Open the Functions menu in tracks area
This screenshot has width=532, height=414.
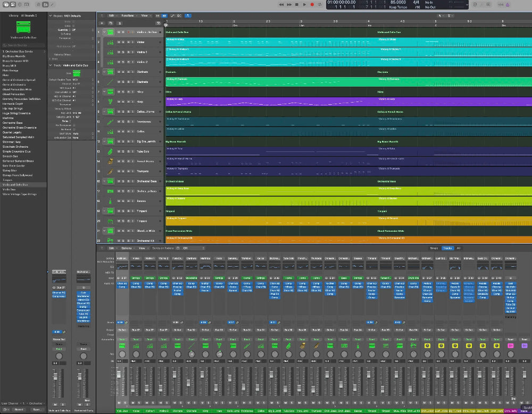[128, 16]
